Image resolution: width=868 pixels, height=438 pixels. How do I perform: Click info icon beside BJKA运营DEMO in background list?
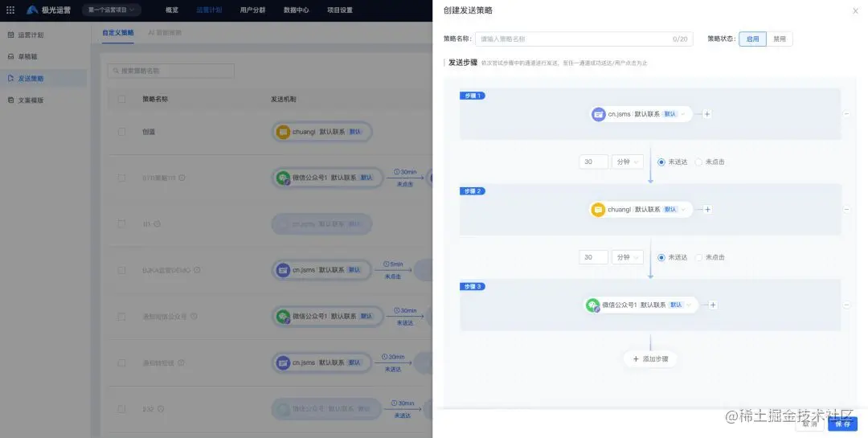[197, 270]
